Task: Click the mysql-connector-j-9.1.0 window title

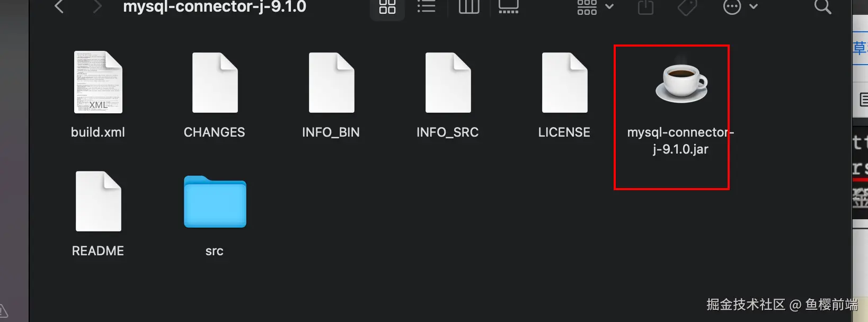Action: click(215, 7)
